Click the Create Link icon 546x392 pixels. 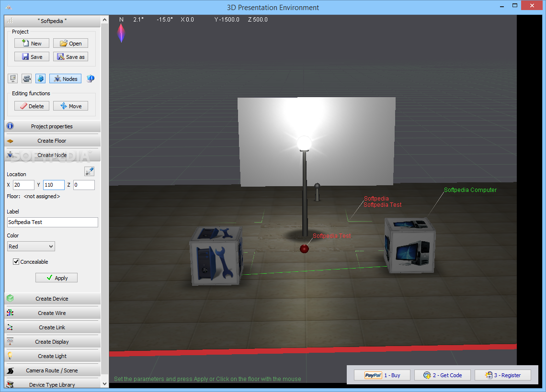pyautogui.click(x=10, y=327)
